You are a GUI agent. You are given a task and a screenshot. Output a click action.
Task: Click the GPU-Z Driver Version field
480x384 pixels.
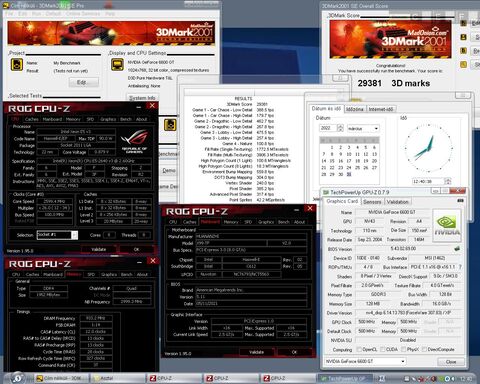point(408,313)
